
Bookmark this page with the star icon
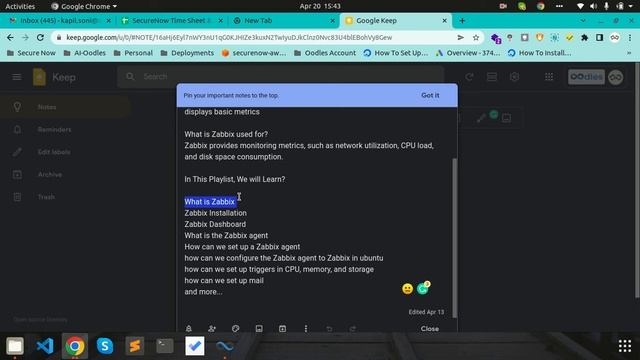click(x=476, y=38)
